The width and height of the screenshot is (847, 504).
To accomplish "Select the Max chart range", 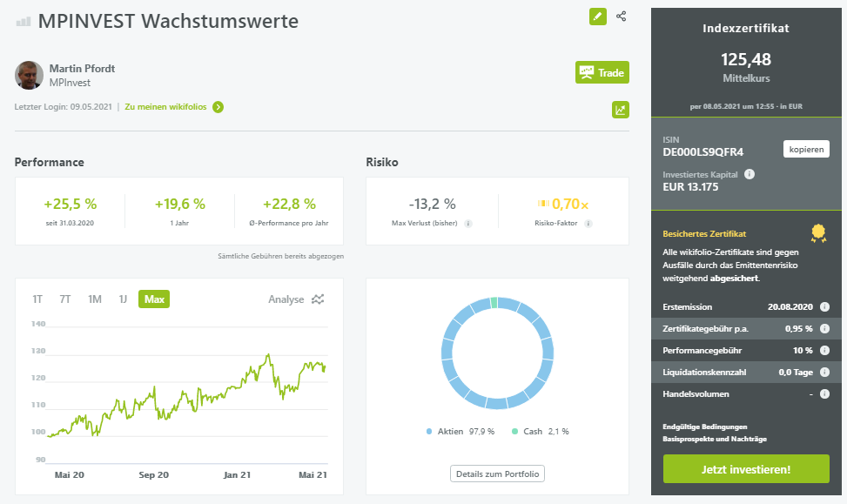I will click(154, 299).
